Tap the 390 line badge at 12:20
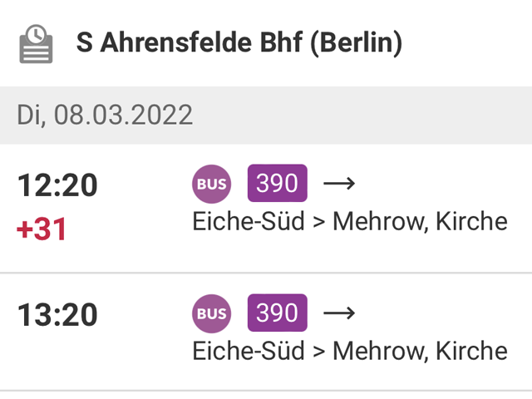 pos(277,183)
